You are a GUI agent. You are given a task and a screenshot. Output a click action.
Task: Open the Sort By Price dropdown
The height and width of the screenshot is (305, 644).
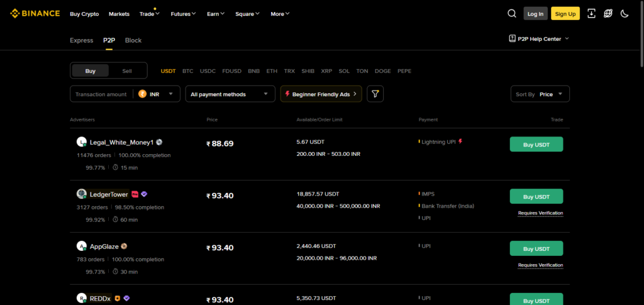point(540,94)
